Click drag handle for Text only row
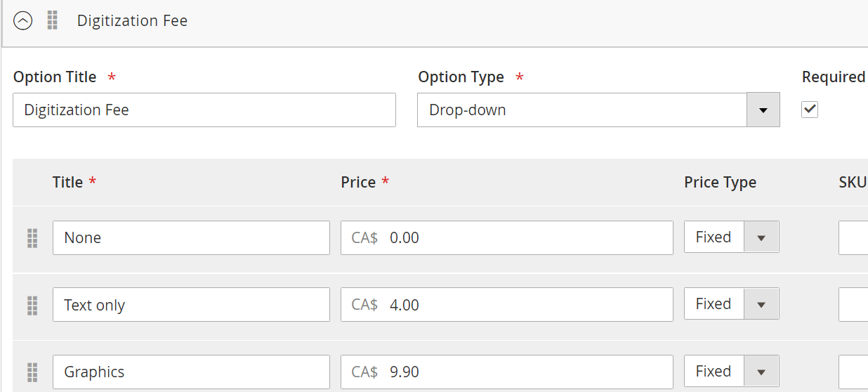868x392 pixels. (x=32, y=305)
